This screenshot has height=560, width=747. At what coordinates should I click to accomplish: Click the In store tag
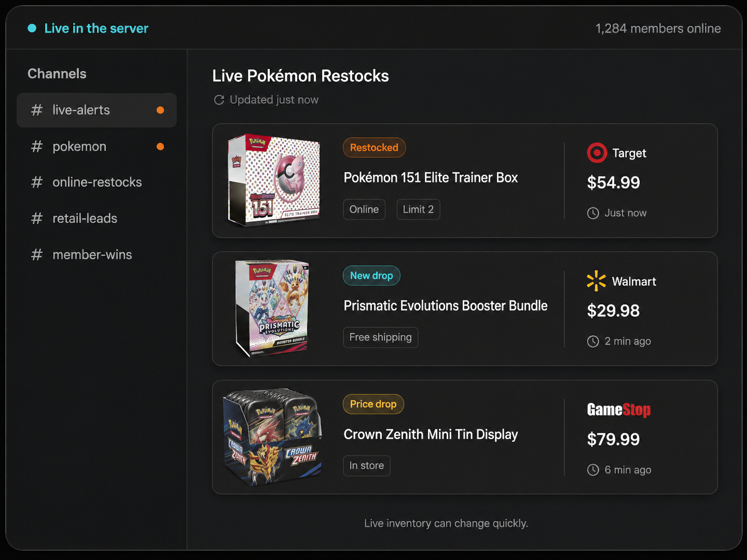[x=367, y=466]
